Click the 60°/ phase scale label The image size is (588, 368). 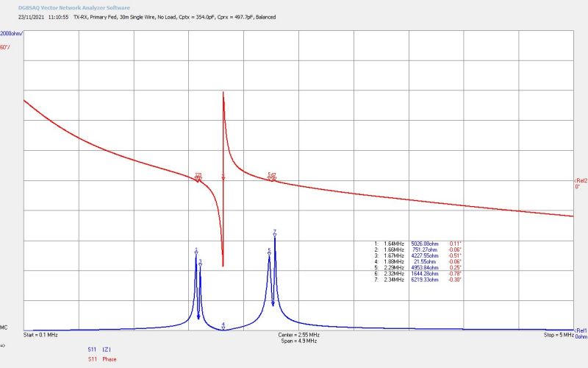click(6, 47)
